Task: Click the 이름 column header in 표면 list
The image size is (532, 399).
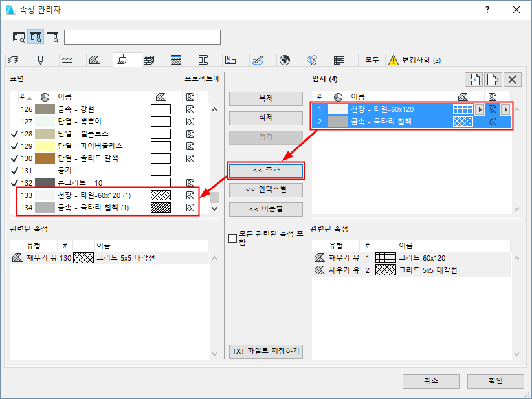Action: point(102,97)
